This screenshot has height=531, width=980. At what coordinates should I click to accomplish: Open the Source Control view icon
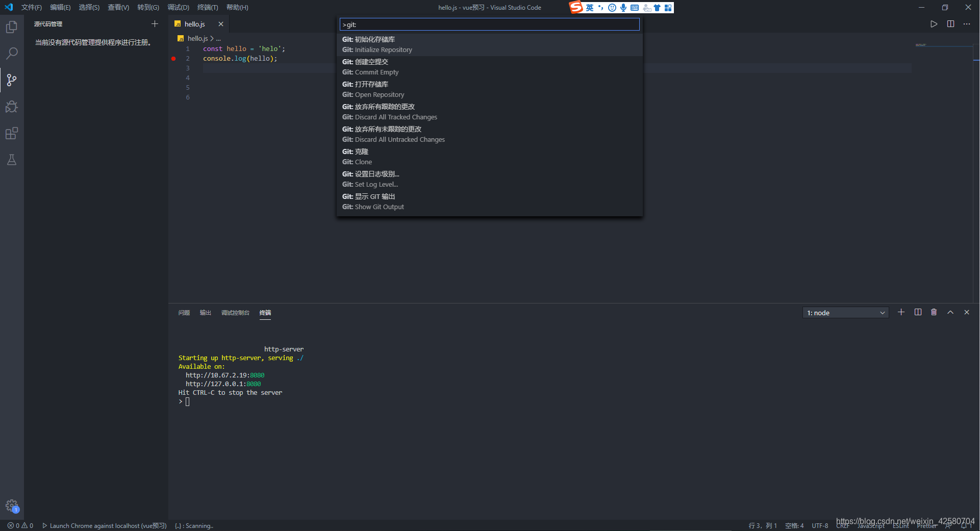(x=12, y=80)
